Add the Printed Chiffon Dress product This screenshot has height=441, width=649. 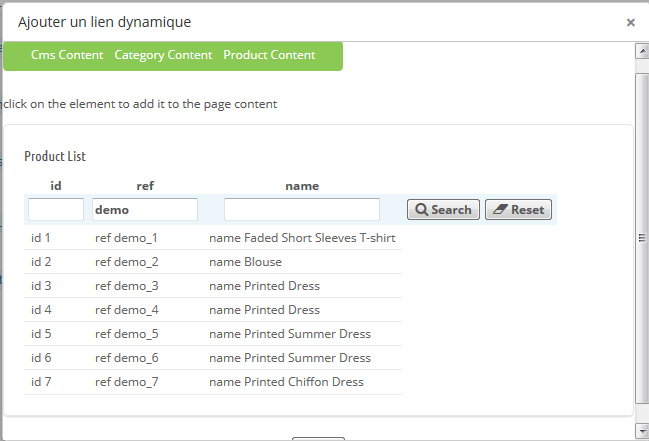pyautogui.click(x=213, y=382)
